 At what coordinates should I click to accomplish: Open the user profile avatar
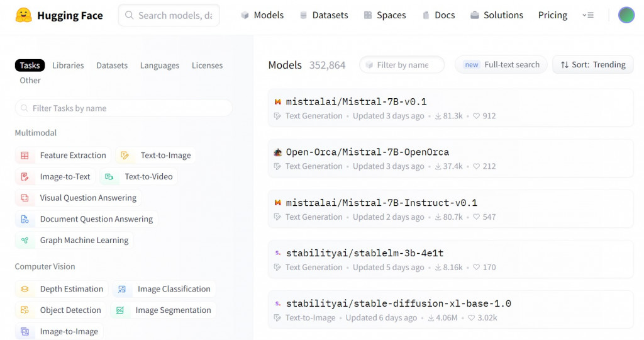[626, 15]
